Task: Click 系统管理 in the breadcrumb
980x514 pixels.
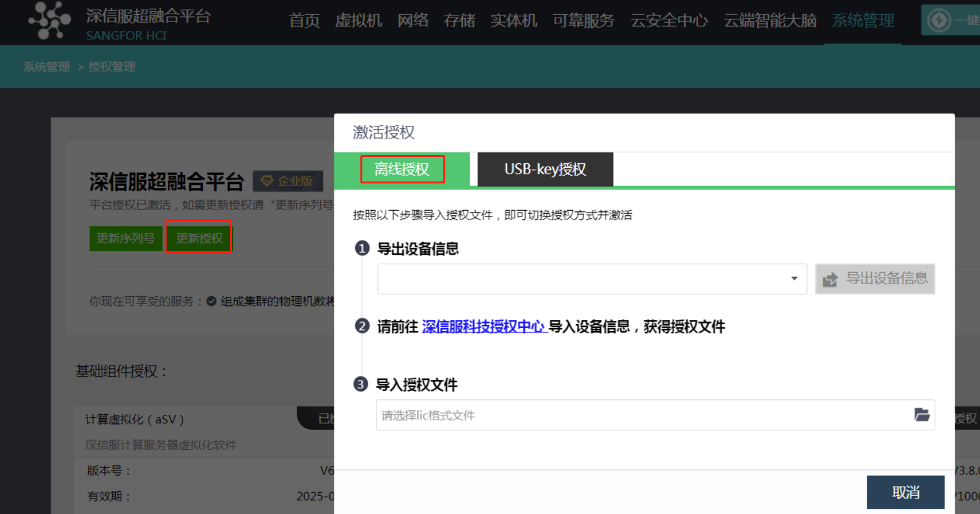Action: pyautogui.click(x=47, y=67)
